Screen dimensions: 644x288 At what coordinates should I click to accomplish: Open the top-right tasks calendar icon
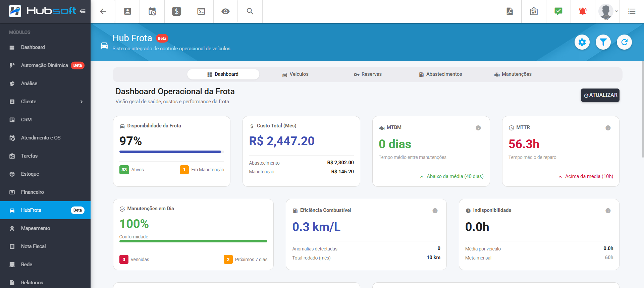pyautogui.click(x=534, y=11)
